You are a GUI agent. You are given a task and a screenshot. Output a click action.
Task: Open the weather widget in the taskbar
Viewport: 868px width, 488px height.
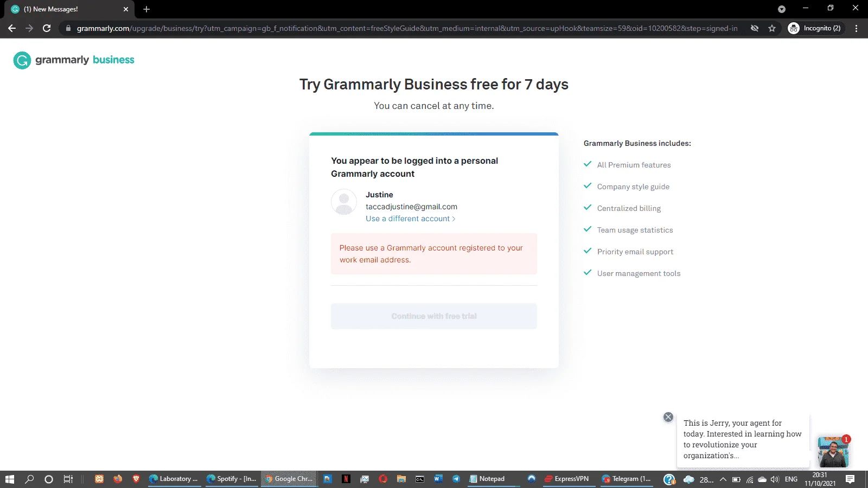(698, 479)
